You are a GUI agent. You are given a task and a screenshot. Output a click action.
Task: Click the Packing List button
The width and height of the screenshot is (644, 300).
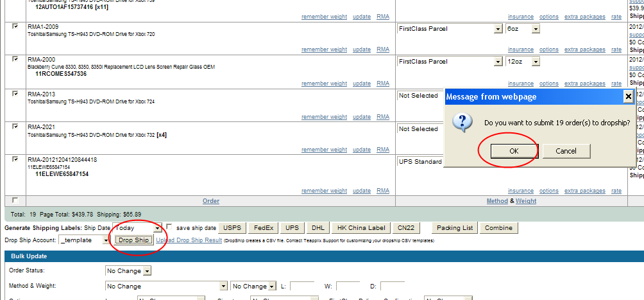(455, 227)
